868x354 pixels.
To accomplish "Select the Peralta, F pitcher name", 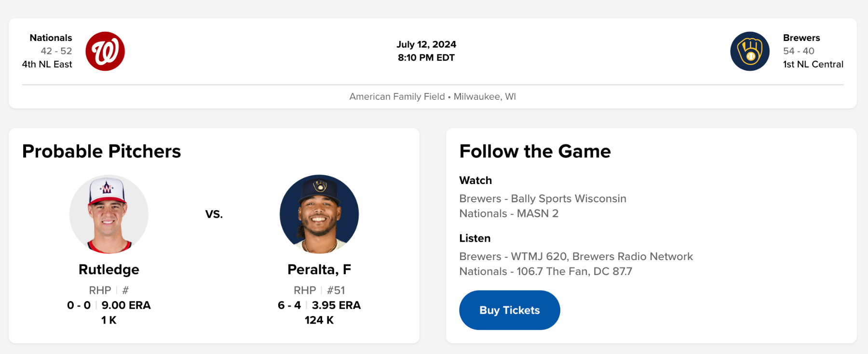I will tap(319, 270).
